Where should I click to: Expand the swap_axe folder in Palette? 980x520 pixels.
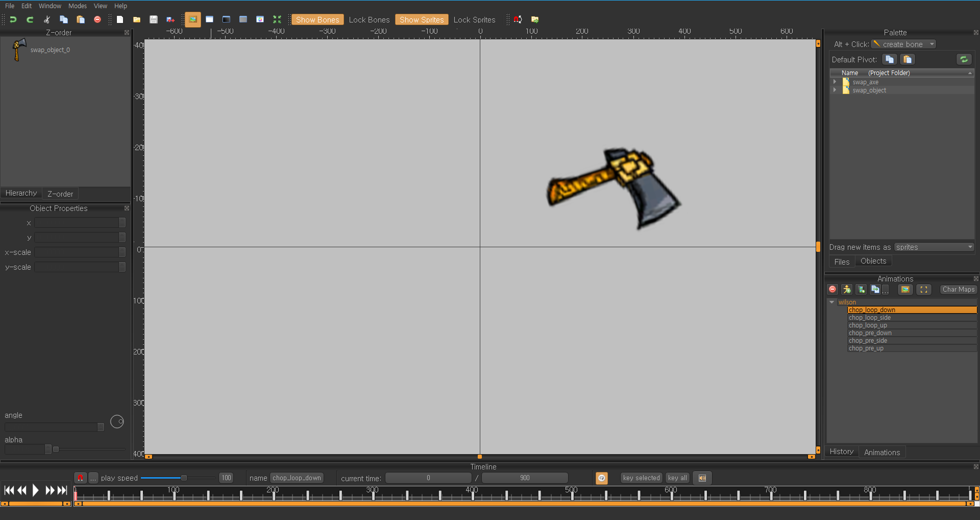[x=835, y=82]
